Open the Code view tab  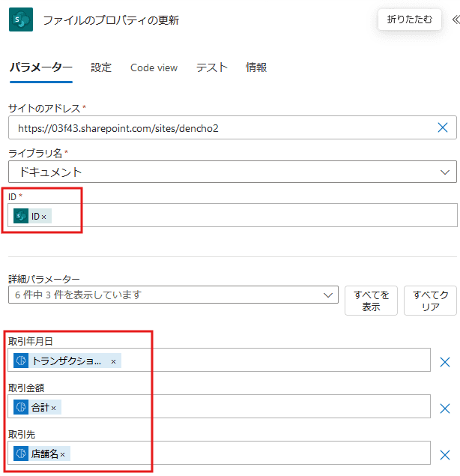point(154,67)
